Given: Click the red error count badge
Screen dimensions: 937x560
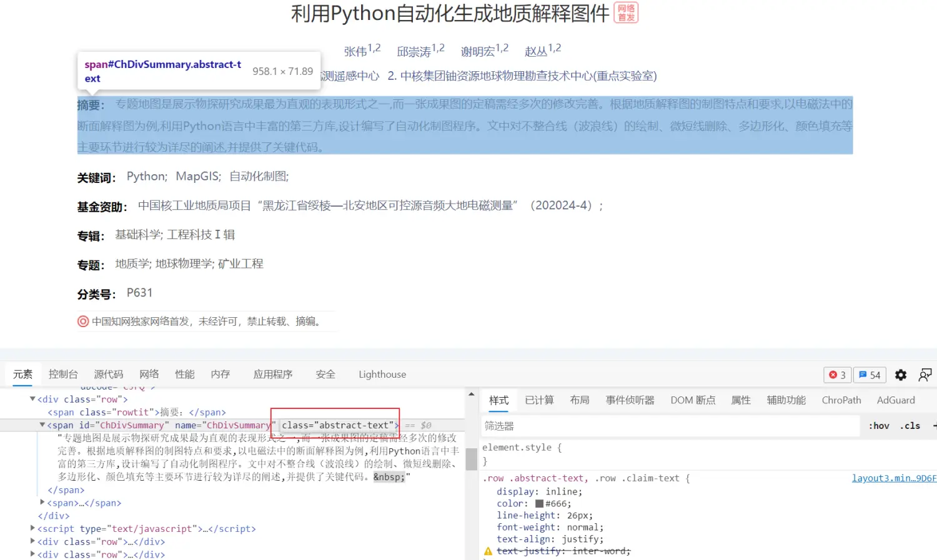Looking at the screenshot, I should pos(837,375).
